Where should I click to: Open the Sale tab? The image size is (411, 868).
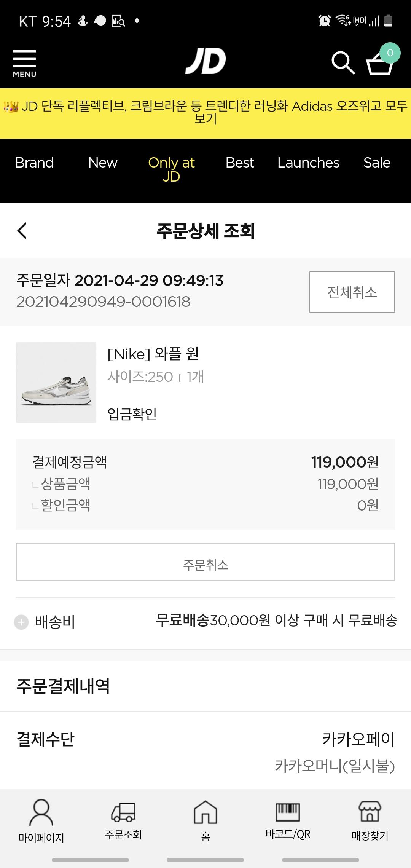pyautogui.click(x=377, y=163)
